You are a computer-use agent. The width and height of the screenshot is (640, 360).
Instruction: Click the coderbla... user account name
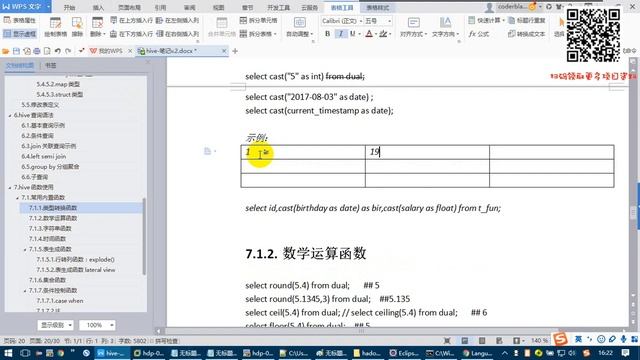[x=513, y=7]
